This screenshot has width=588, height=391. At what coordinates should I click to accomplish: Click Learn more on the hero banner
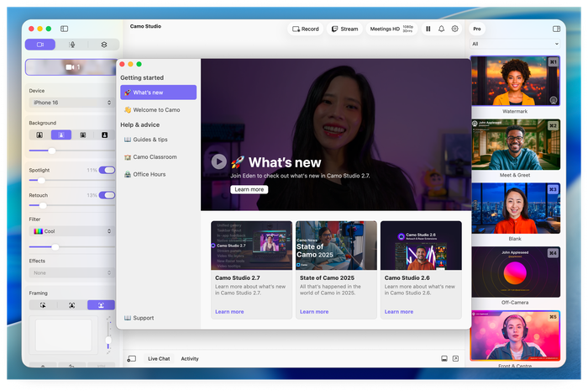249,189
